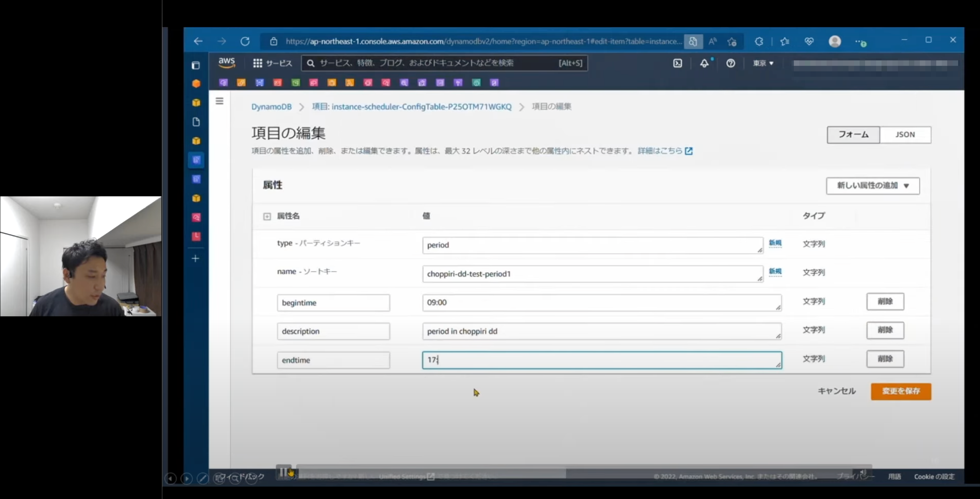Go to DynamoDB breadcrumb link
Viewport: 980px width, 499px height.
tap(271, 107)
